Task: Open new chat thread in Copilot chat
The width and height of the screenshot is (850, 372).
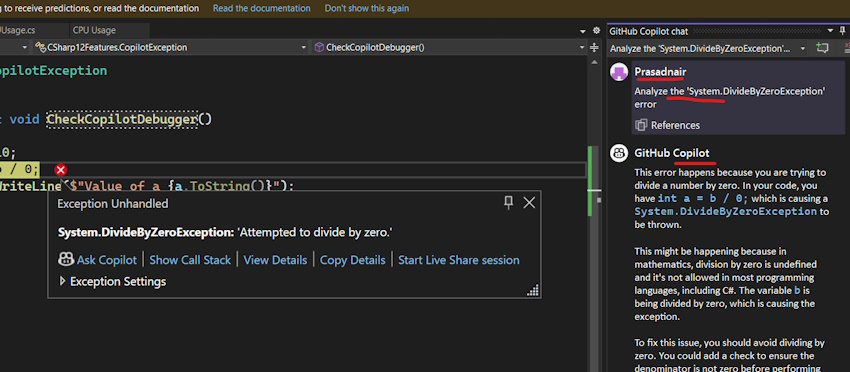Action: pyautogui.click(x=822, y=48)
